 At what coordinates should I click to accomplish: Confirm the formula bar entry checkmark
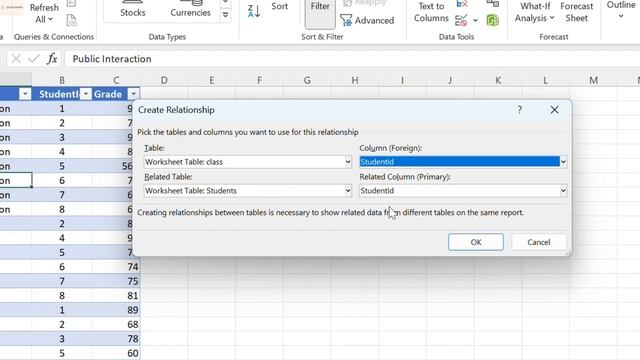click(x=34, y=59)
